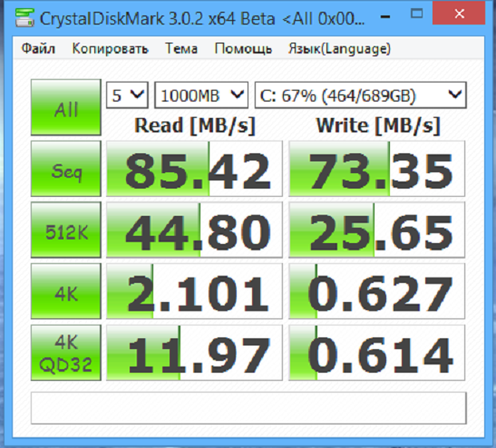Open the Помощь menu
This screenshot has height=448, width=496.
(x=243, y=49)
